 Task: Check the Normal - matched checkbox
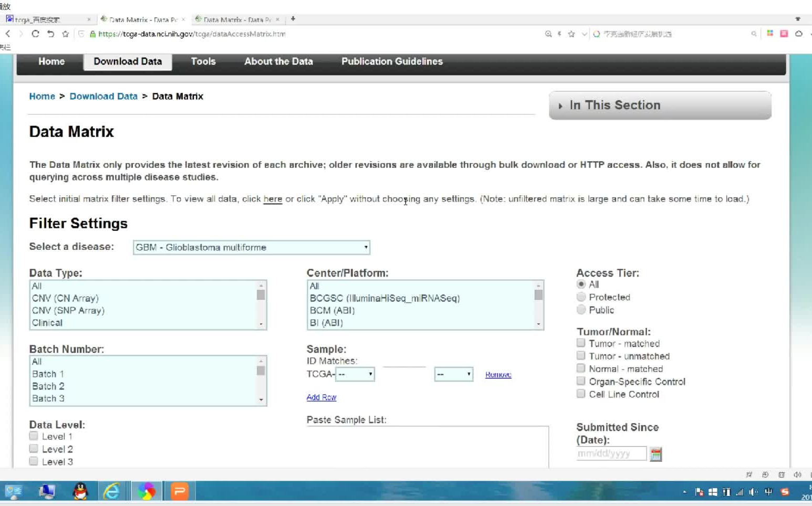pos(581,368)
